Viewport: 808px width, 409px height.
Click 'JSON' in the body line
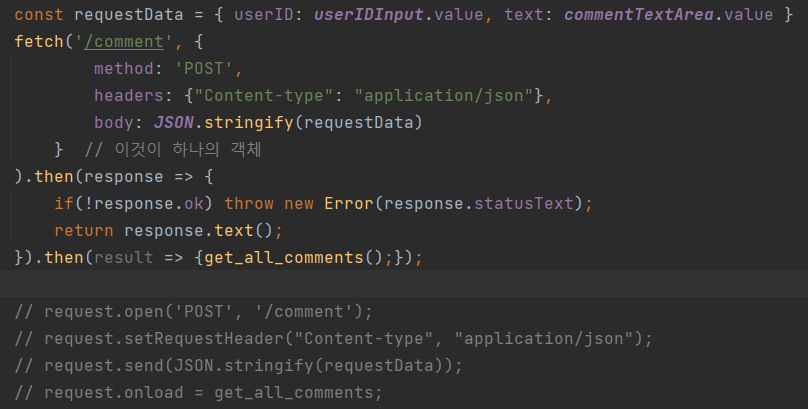[x=174, y=123]
